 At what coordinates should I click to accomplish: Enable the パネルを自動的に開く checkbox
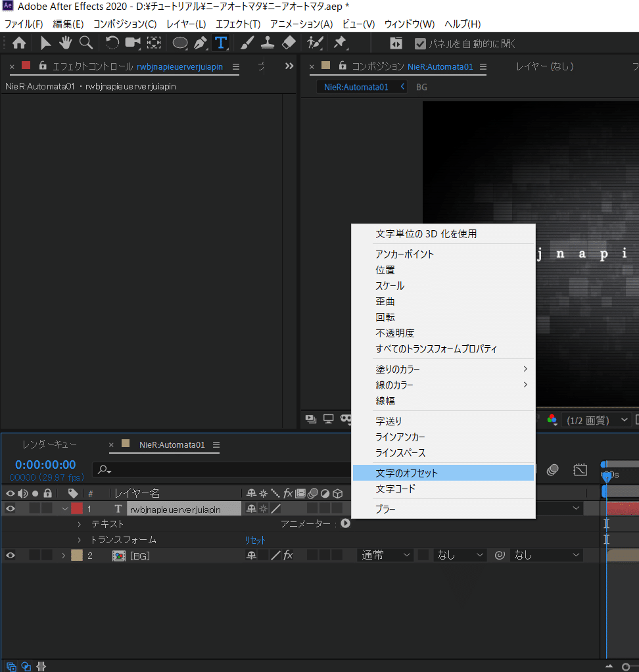point(419,44)
